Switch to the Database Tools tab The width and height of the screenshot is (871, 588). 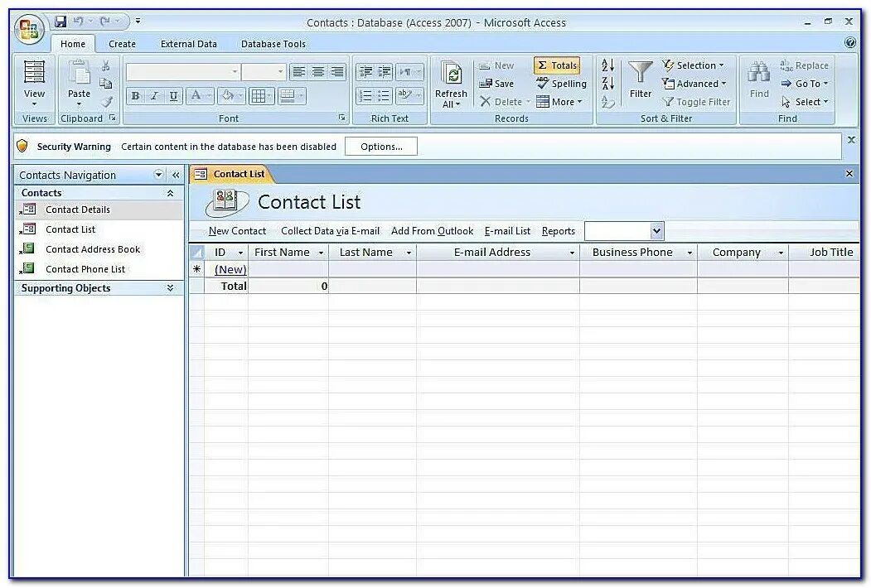tap(273, 44)
